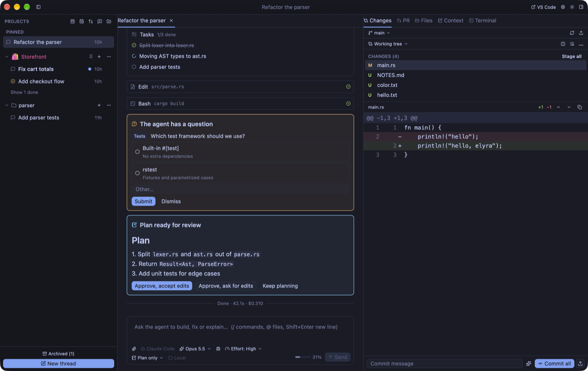The image size is (588, 371).
Task: Open the kanban board icon beside Projects
Action: click(x=73, y=21)
